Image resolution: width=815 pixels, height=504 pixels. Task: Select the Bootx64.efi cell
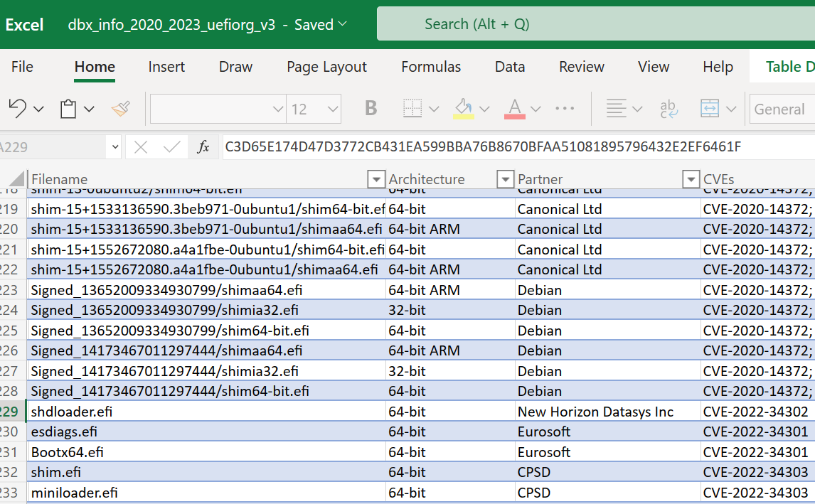[206, 452]
